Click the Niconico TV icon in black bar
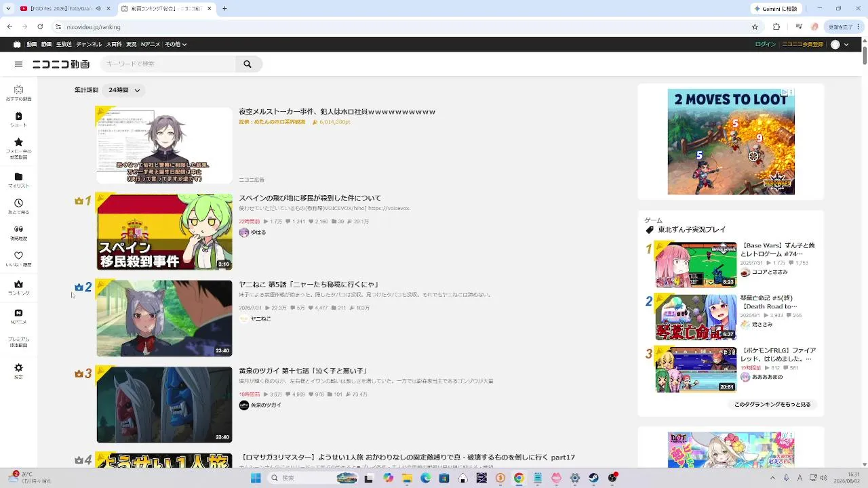 [18, 45]
